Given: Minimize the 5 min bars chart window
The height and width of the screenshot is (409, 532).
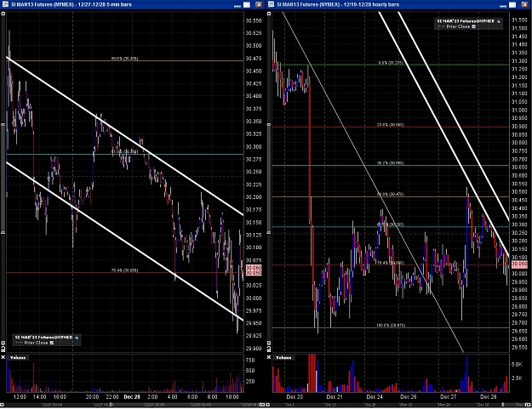Looking at the screenshot, I should pos(237,5).
